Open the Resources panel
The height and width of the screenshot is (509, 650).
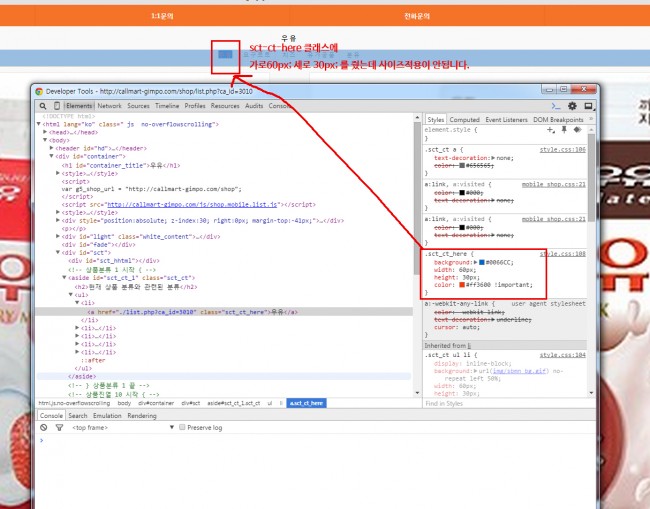coord(225,106)
